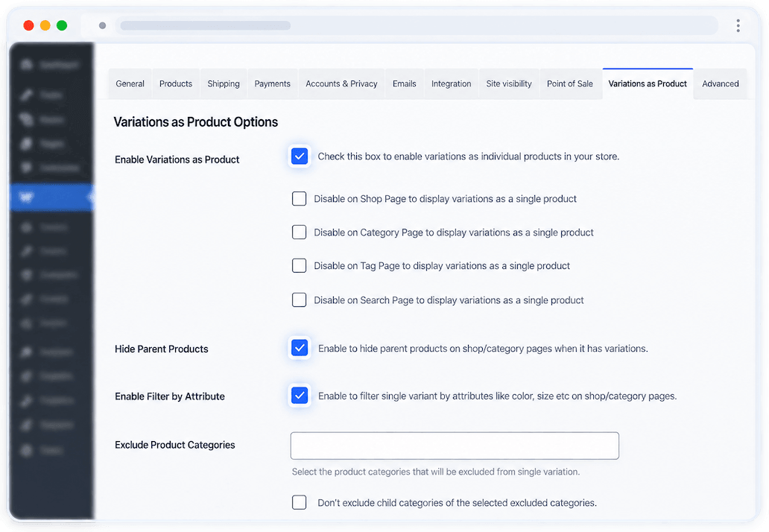
Task: Check Don't exclude child categories checkbox
Action: pos(299,502)
